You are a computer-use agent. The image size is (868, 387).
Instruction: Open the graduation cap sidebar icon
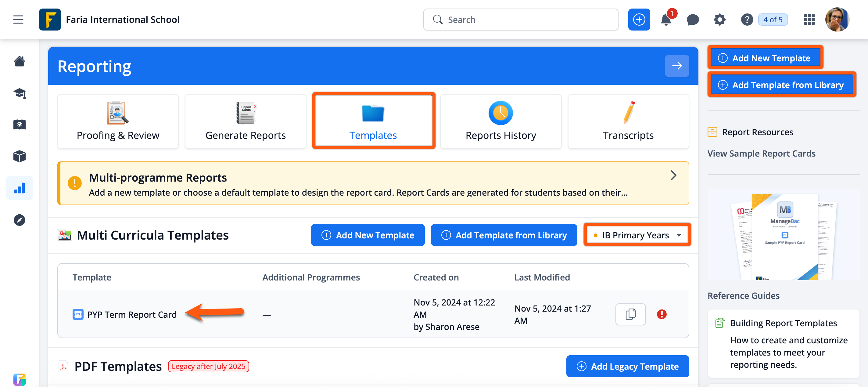pos(20,93)
